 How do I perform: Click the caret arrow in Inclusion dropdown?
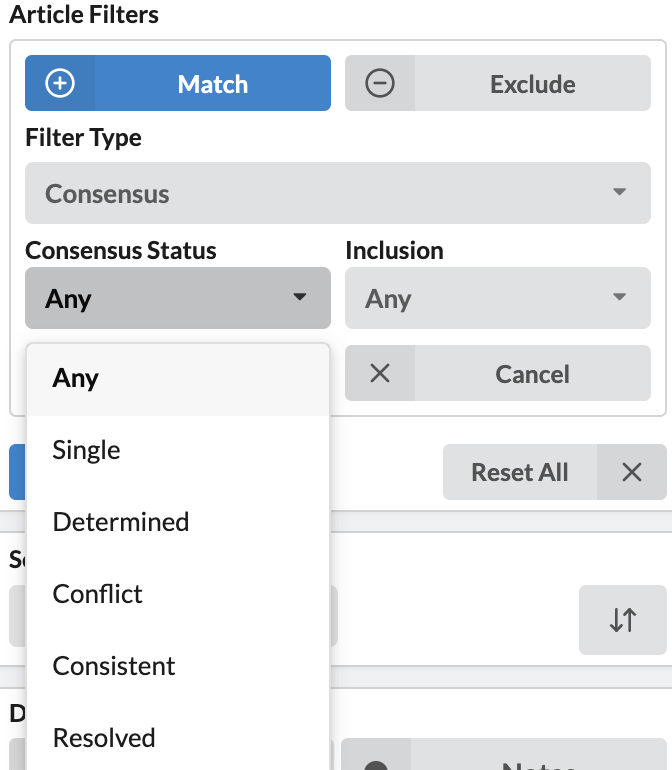619,297
